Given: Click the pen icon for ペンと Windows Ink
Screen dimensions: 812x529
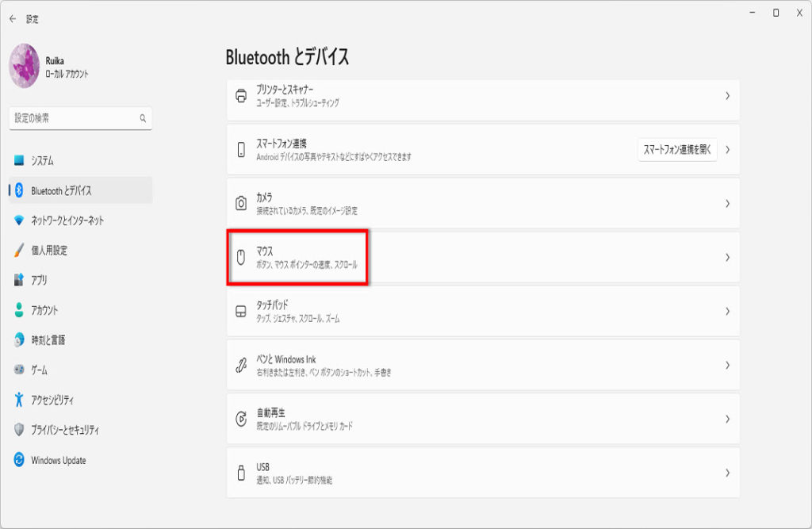Looking at the screenshot, I should coord(241,365).
